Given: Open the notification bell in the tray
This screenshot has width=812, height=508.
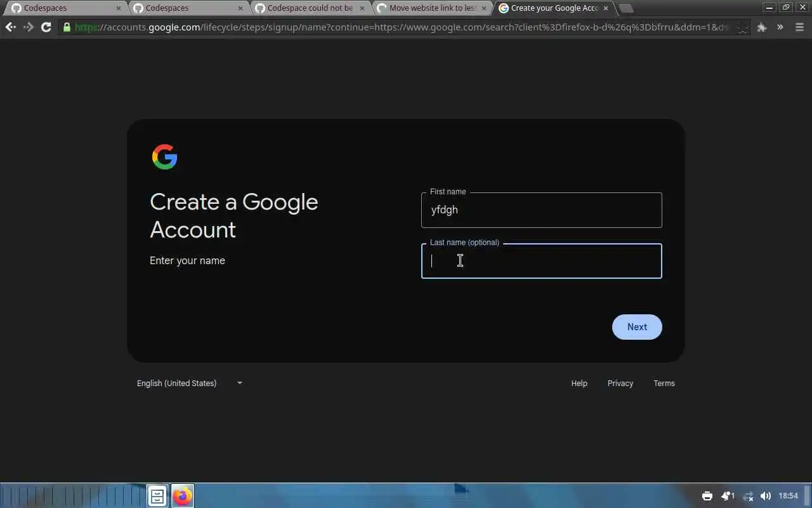Looking at the screenshot, I should (727, 496).
